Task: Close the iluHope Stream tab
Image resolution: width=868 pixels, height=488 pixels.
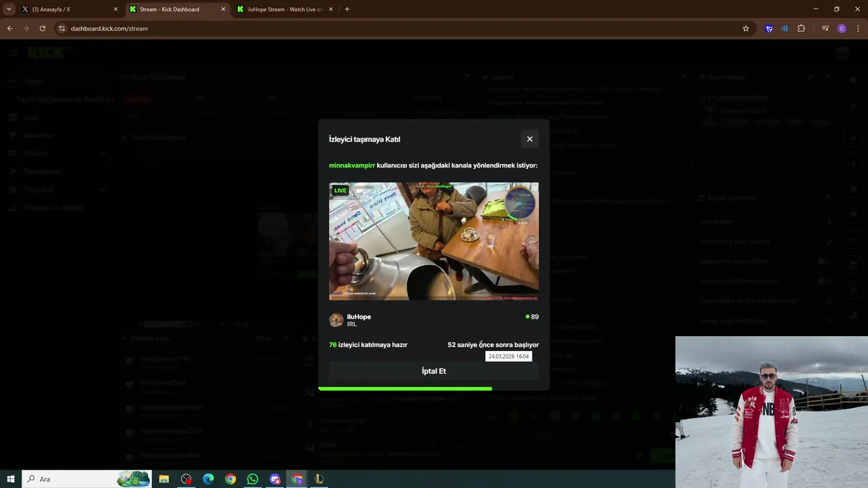Action: [331, 9]
